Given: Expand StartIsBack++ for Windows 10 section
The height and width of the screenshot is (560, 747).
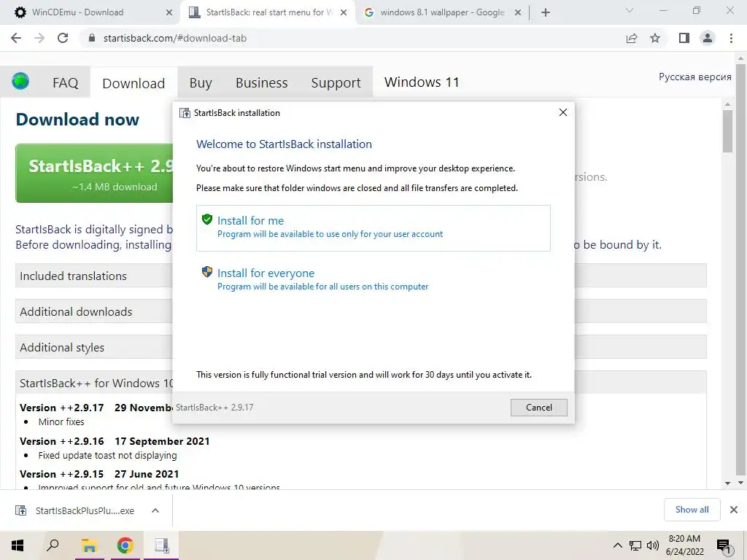Looking at the screenshot, I should click(94, 383).
